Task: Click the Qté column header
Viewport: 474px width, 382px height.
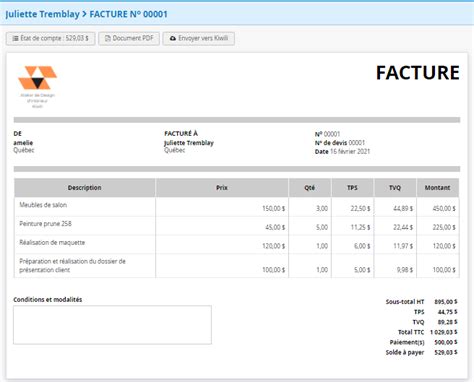Action: click(310, 188)
